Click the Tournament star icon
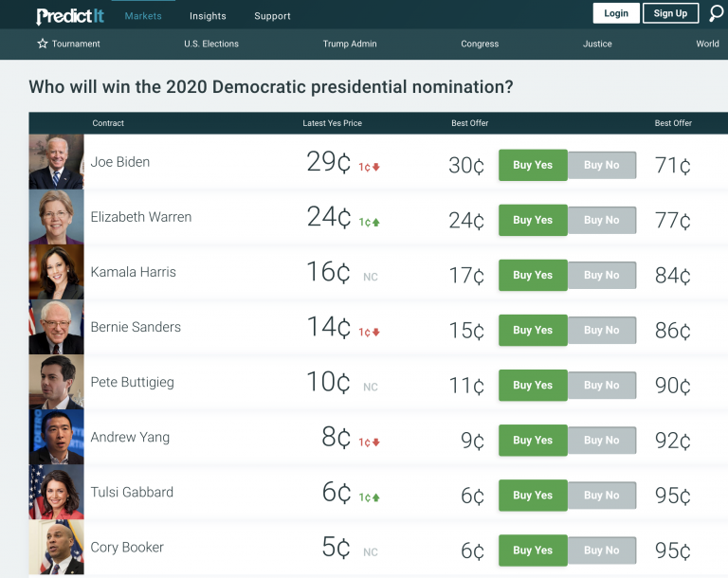Image resolution: width=728 pixels, height=578 pixels. (43, 44)
